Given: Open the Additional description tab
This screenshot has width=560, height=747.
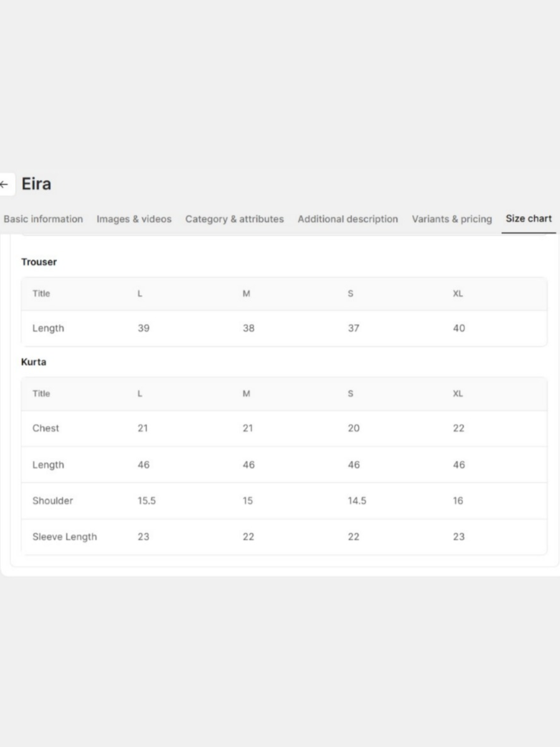Looking at the screenshot, I should click(x=348, y=219).
